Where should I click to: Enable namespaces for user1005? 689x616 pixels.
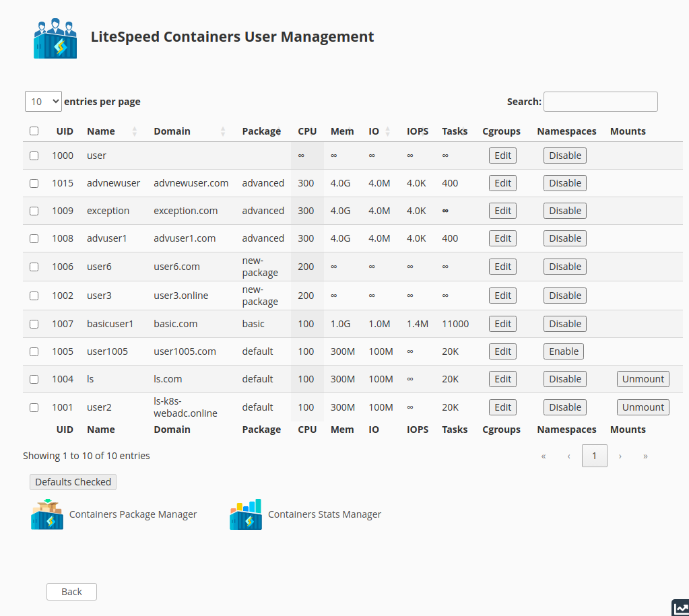[x=563, y=351]
